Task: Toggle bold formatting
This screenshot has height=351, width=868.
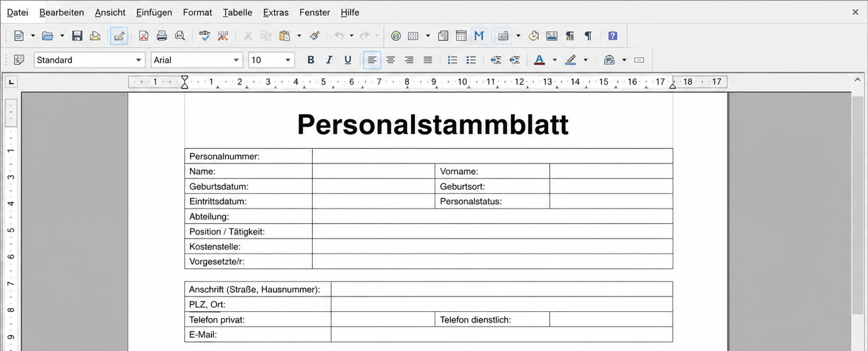Action: pyautogui.click(x=310, y=60)
